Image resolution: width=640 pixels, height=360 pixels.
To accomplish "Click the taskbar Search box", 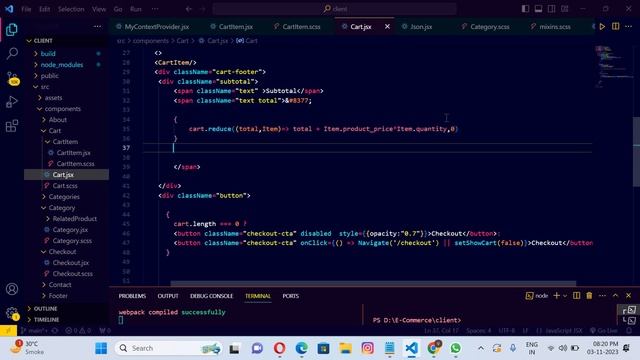I will 168,348.
